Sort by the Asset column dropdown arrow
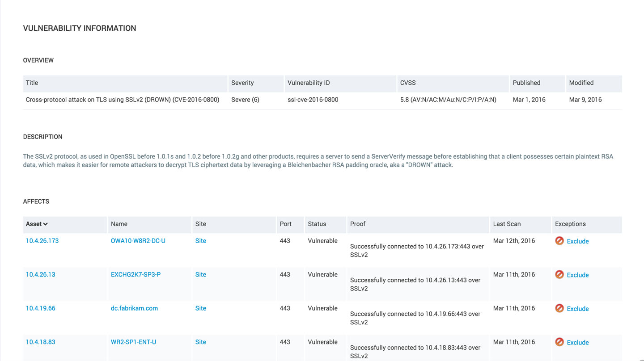 coord(45,224)
